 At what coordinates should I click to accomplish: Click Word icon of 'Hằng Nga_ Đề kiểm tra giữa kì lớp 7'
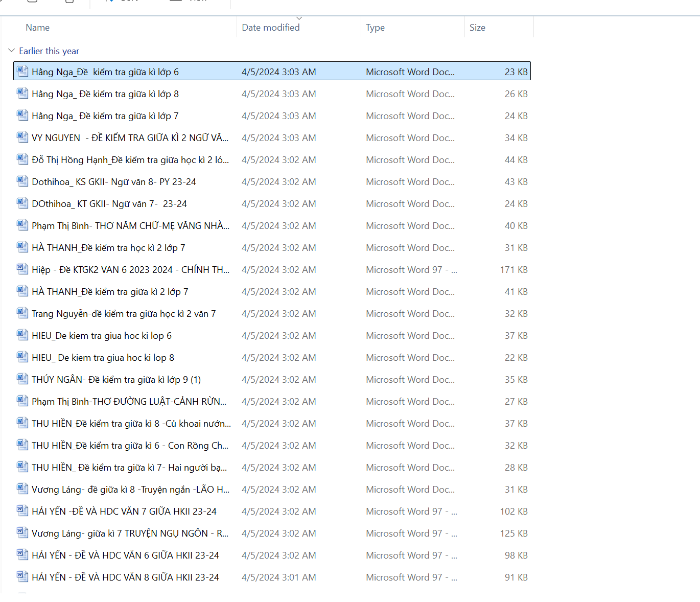pyautogui.click(x=22, y=115)
